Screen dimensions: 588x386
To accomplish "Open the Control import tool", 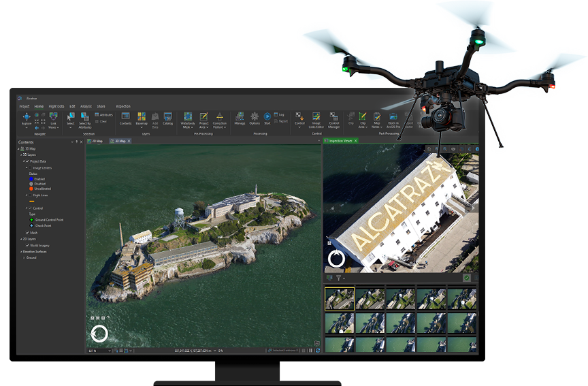I will click(x=299, y=119).
